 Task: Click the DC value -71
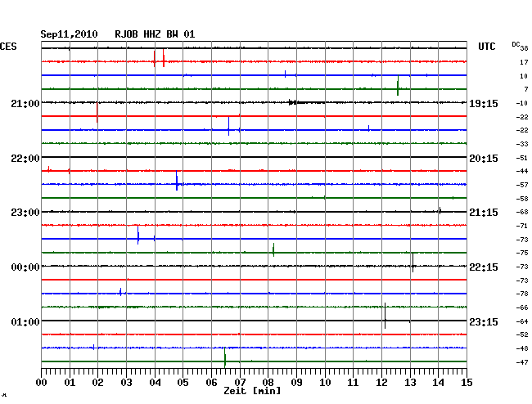(x=522, y=226)
